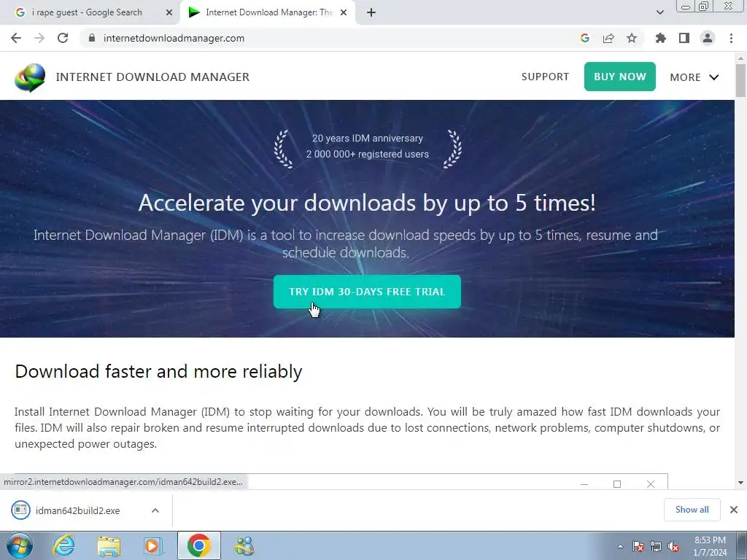747x560 pixels.
Task: Click the taskbar clock 8:53 PM
Action: [x=710, y=540]
